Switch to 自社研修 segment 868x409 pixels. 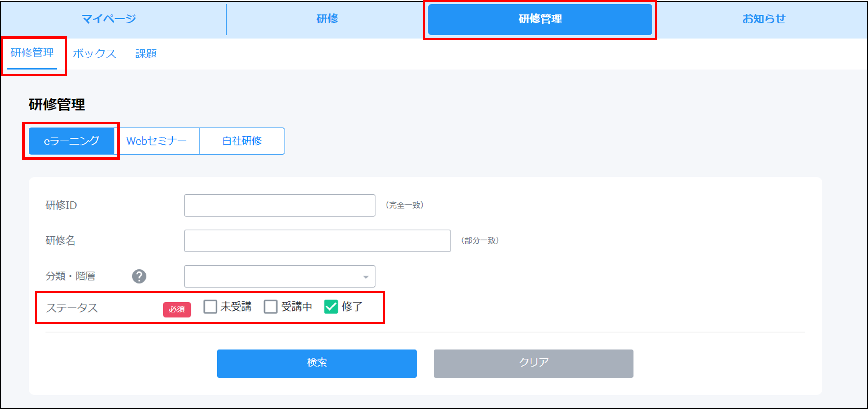242,141
